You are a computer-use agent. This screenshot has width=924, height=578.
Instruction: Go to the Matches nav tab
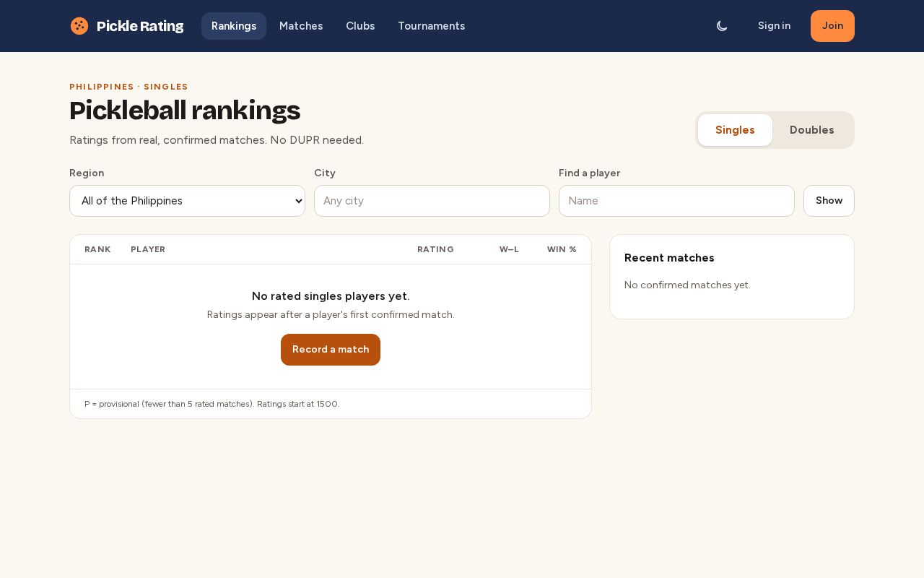pyautogui.click(x=301, y=26)
